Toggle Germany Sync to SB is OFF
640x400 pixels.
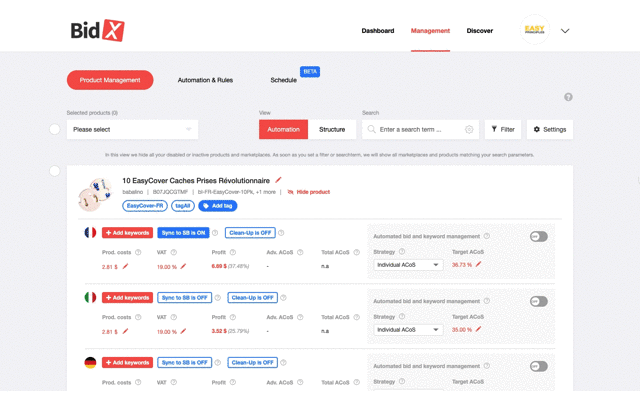pos(184,362)
